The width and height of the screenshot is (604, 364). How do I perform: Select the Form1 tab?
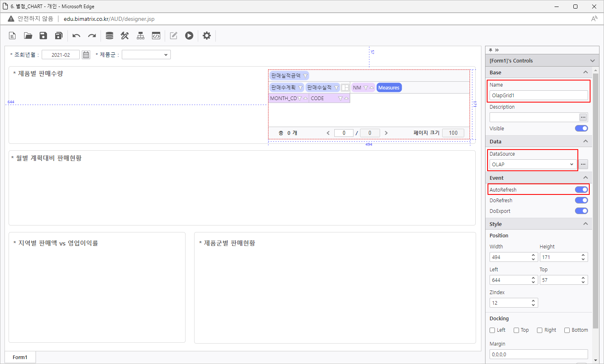20,357
